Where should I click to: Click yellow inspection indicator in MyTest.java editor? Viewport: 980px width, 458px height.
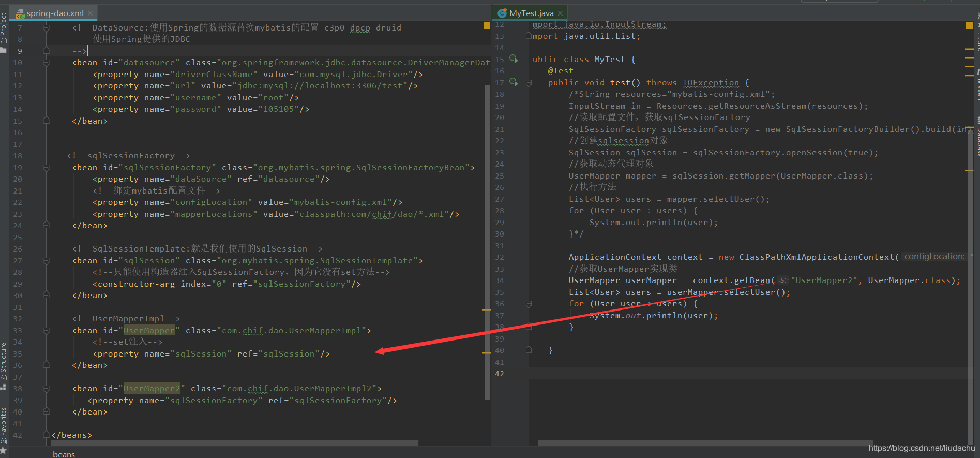pyautogui.click(x=969, y=25)
